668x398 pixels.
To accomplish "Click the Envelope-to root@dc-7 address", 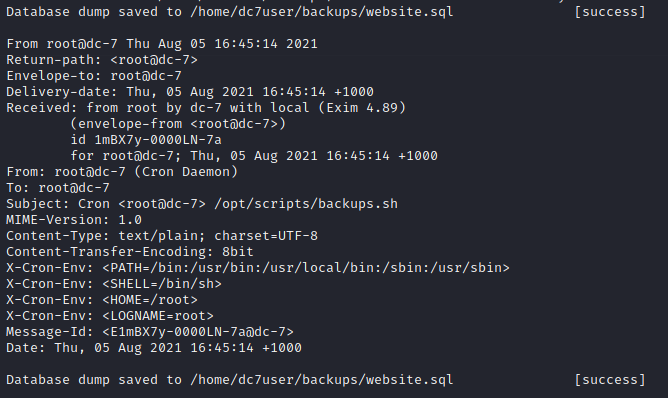I will click(x=146, y=76).
